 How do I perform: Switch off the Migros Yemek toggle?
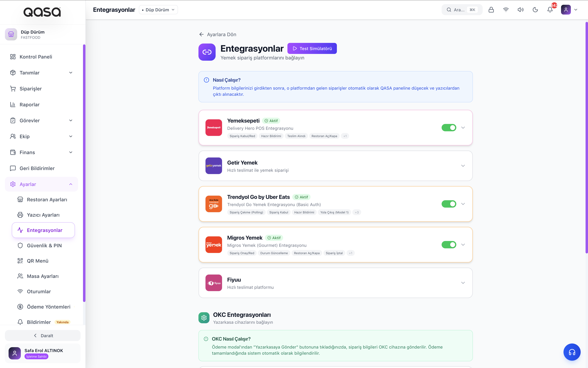click(449, 245)
